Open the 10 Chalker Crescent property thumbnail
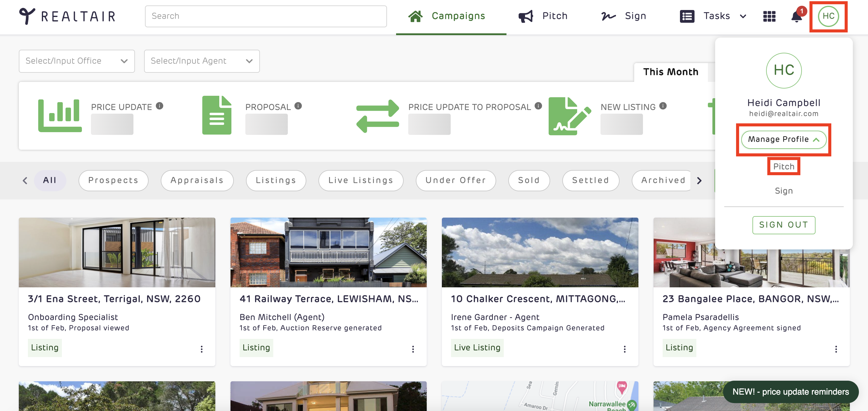This screenshot has width=868, height=411. click(x=540, y=252)
